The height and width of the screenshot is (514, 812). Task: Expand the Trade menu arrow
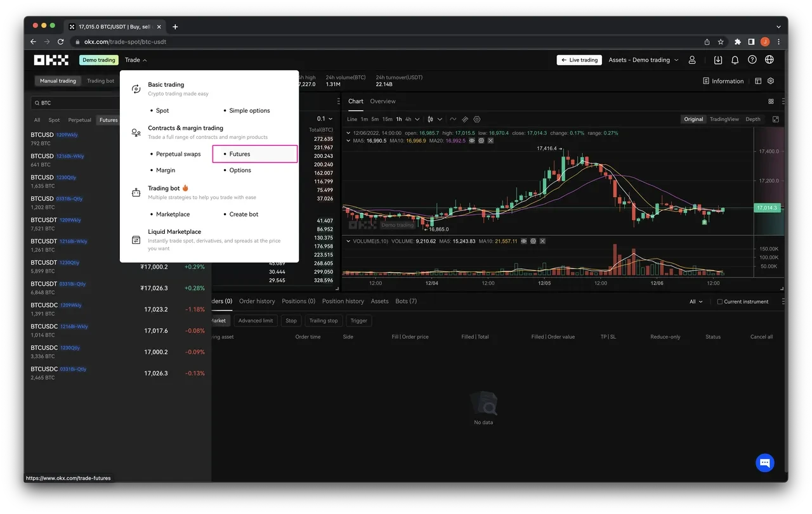pos(145,60)
